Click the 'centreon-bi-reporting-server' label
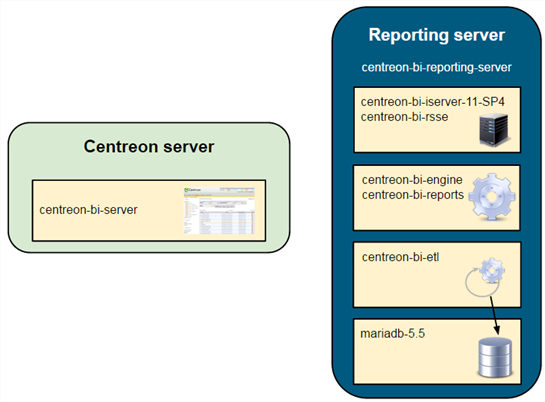 tap(437, 67)
